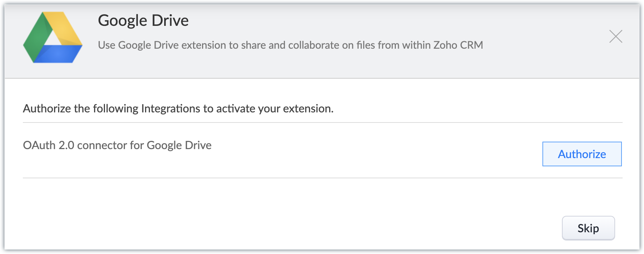Click the divider line below the connector row
This screenshot has width=644, height=254.
click(322, 178)
